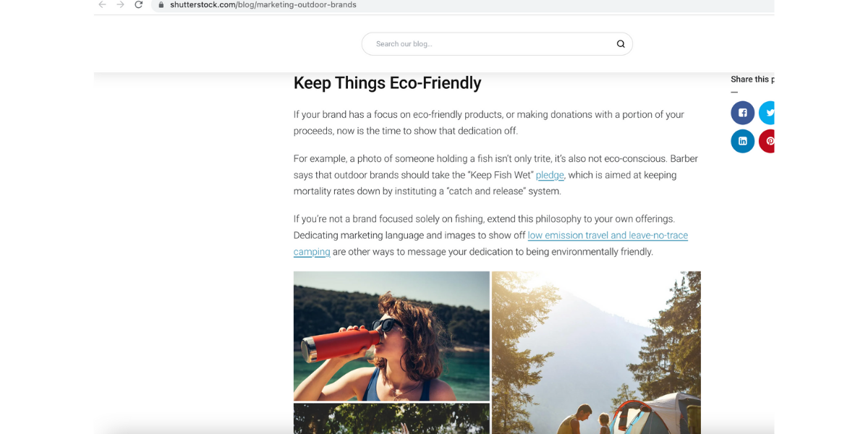This screenshot has width=868, height=434.
Task: Share article via Twitter icon
Action: coord(767,113)
